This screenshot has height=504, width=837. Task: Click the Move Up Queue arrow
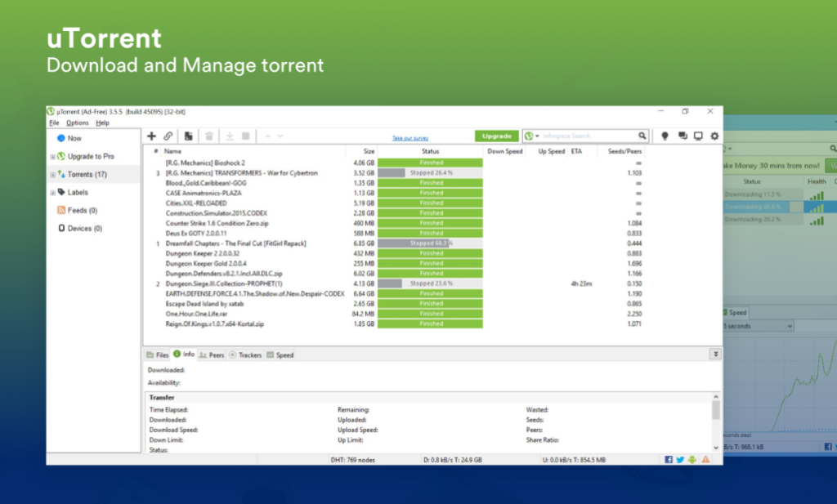268,136
